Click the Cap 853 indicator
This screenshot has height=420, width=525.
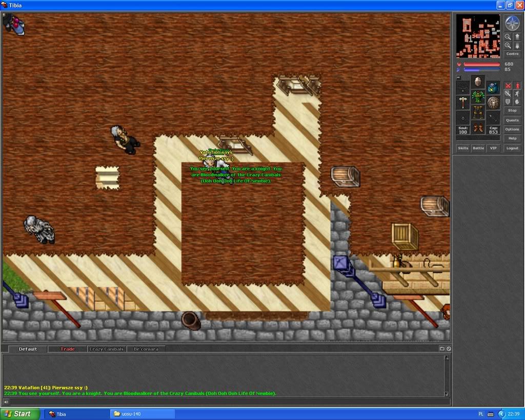click(493, 130)
